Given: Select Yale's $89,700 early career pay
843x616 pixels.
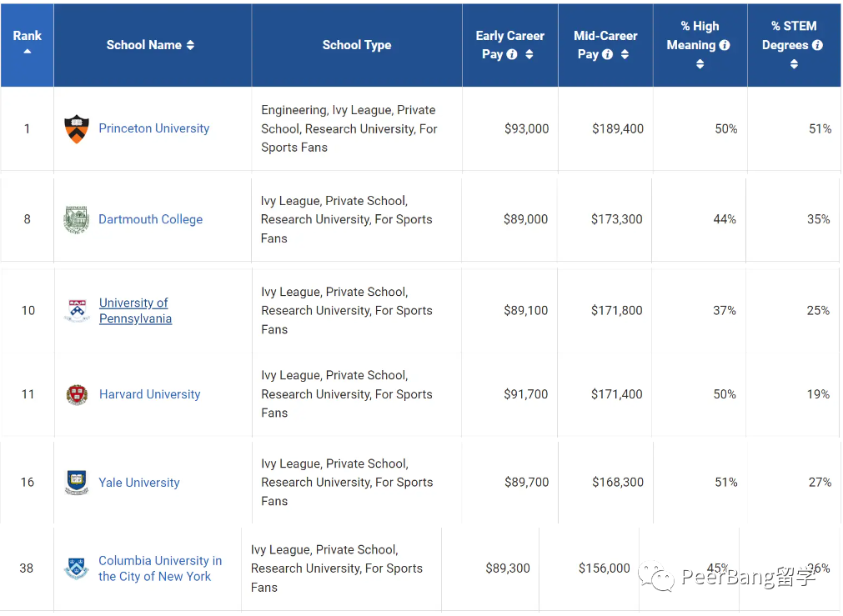Looking at the screenshot, I should (526, 483).
